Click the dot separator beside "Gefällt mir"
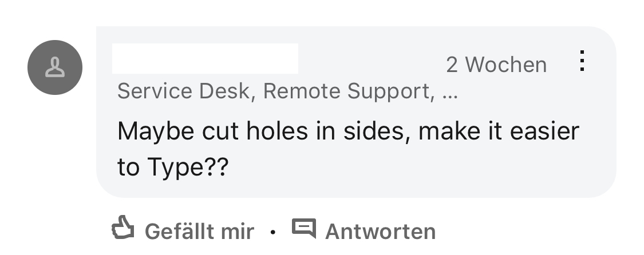The image size is (644, 255). point(273,232)
